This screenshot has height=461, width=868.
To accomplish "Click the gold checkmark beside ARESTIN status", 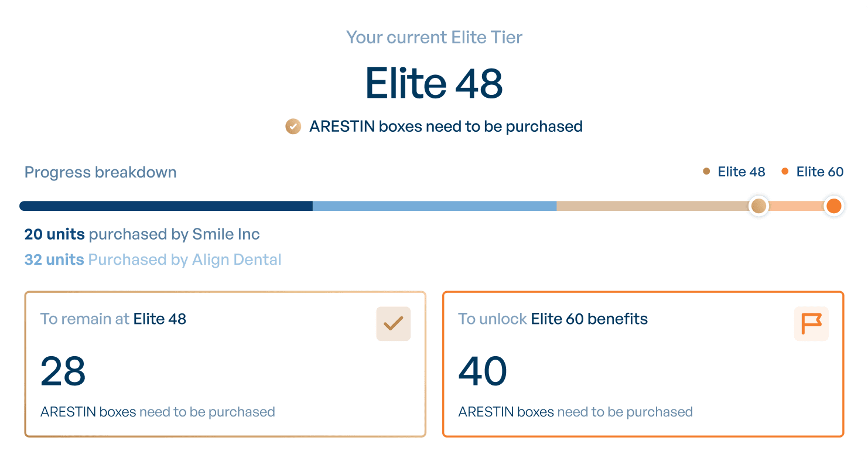I will (292, 126).
